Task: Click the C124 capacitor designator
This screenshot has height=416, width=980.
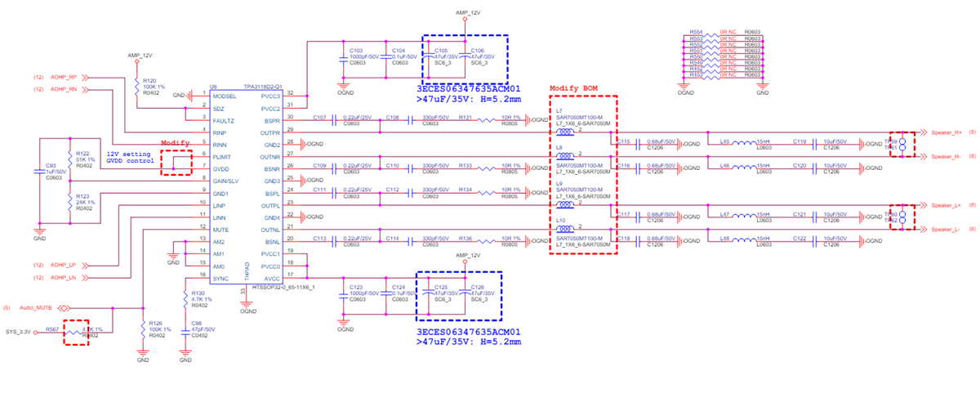Action: [x=399, y=287]
